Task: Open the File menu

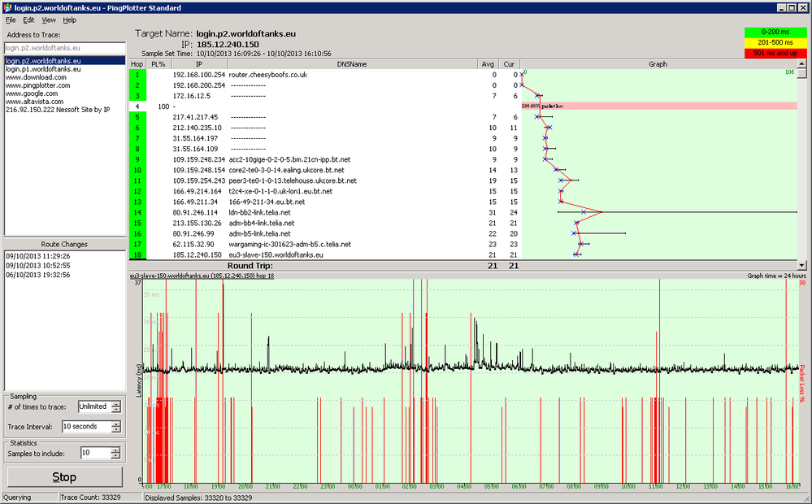Action: [11, 20]
